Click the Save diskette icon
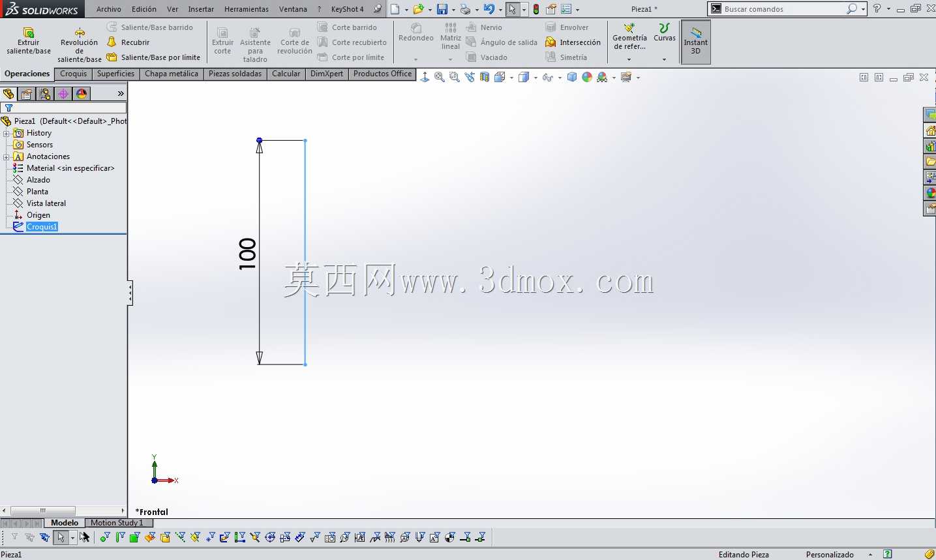The image size is (936, 560). 442,9
